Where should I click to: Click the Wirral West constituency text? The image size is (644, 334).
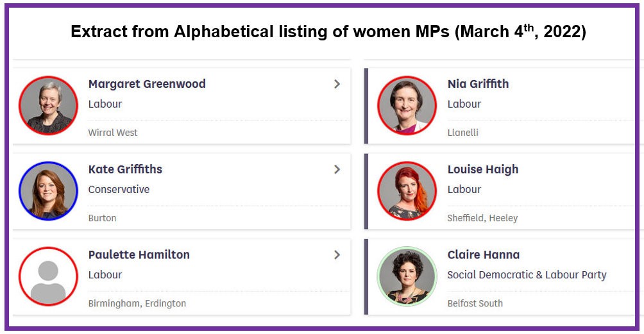pos(113,133)
